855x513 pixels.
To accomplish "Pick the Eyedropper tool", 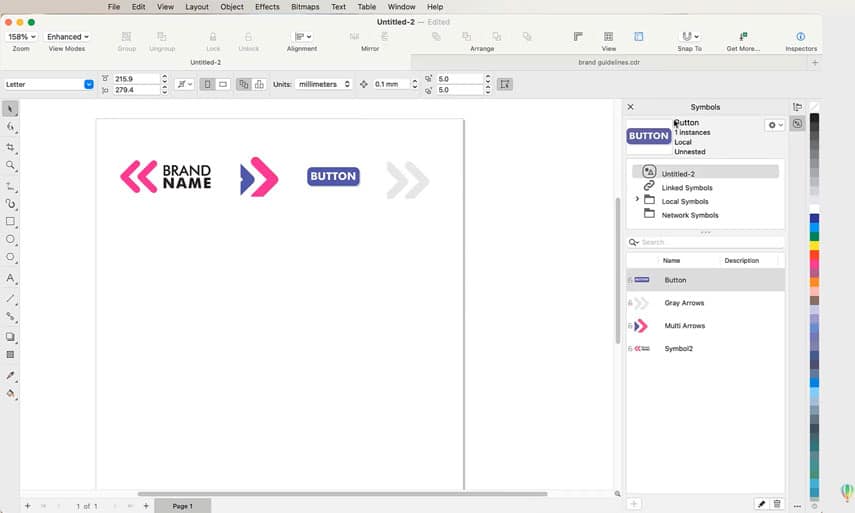I will 10,375.
